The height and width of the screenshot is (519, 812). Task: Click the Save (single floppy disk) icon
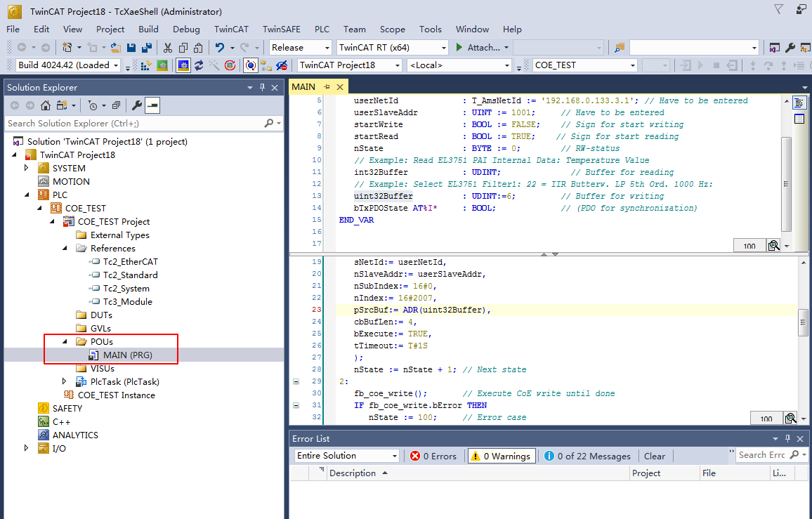pyautogui.click(x=131, y=48)
